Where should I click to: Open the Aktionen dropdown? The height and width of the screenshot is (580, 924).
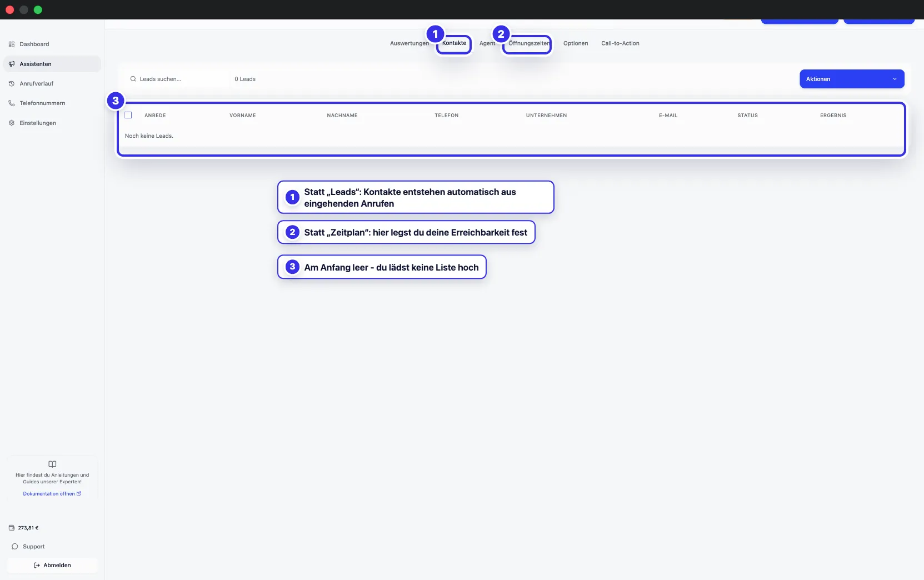[852, 79]
